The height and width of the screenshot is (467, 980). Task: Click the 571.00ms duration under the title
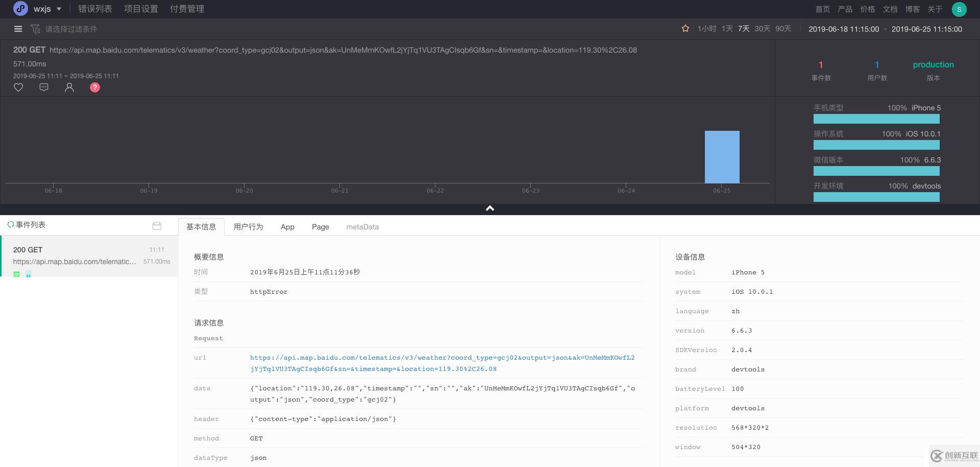click(30, 64)
